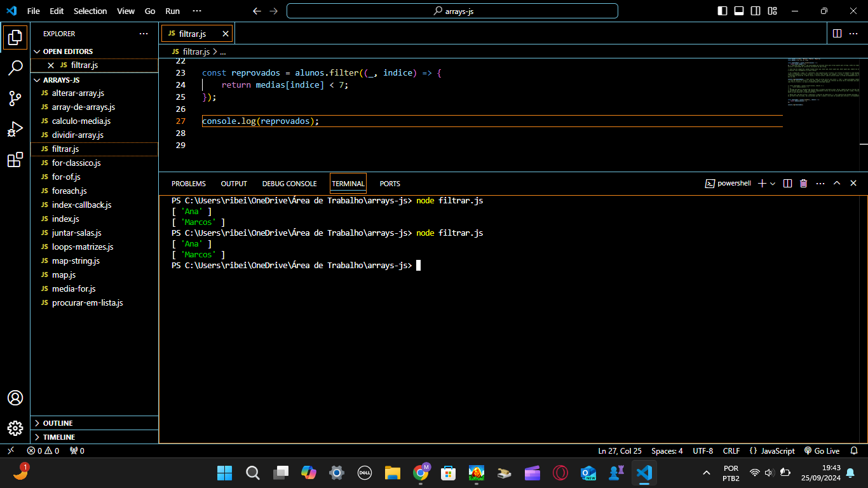The height and width of the screenshot is (488, 868).
Task: Switch to the Ports panel tab
Action: click(x=390, y=184)
